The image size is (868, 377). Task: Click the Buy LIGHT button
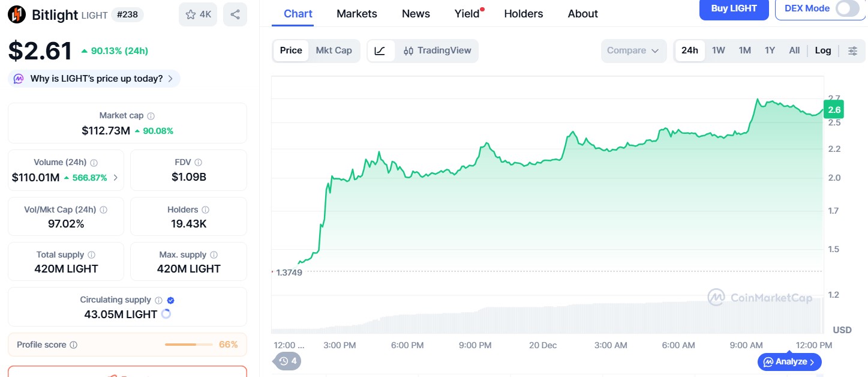point(733,8)
